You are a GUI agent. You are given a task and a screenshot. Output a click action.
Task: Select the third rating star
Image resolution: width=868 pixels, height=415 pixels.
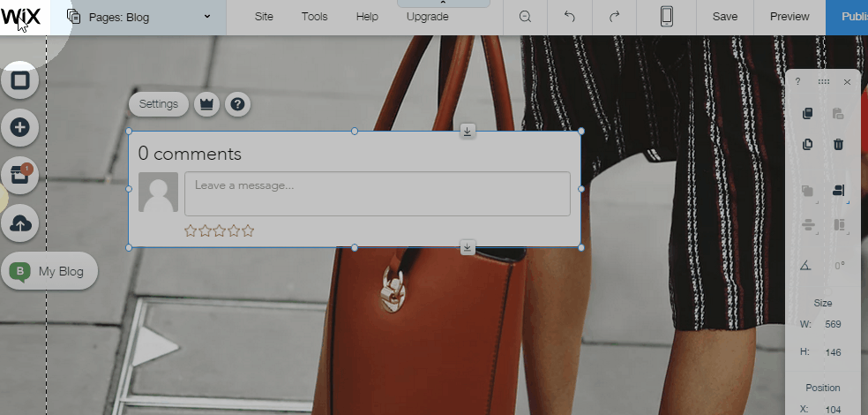[220, 230]
